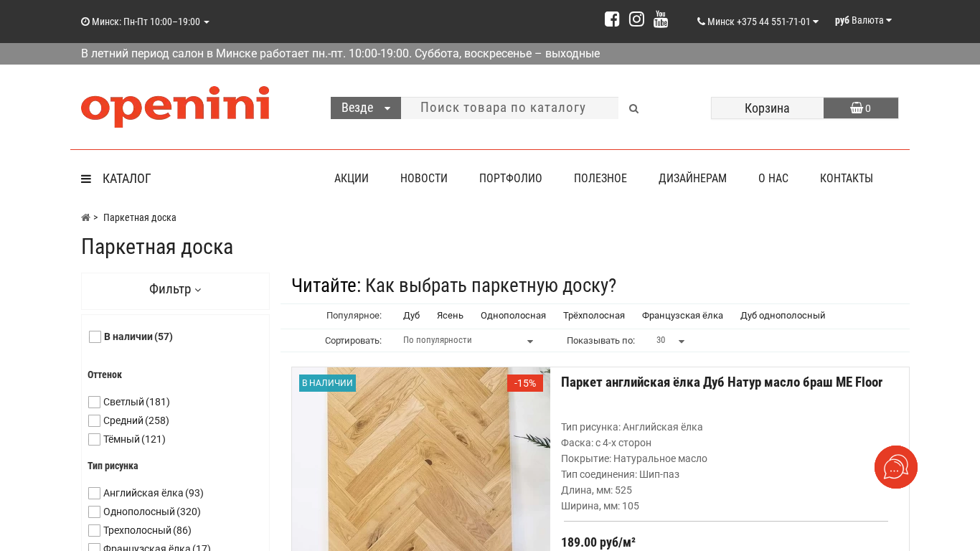Click the '189.00 руб/м²' price text
The height and width of the screenshot is (551, 980).
[598, 542]
